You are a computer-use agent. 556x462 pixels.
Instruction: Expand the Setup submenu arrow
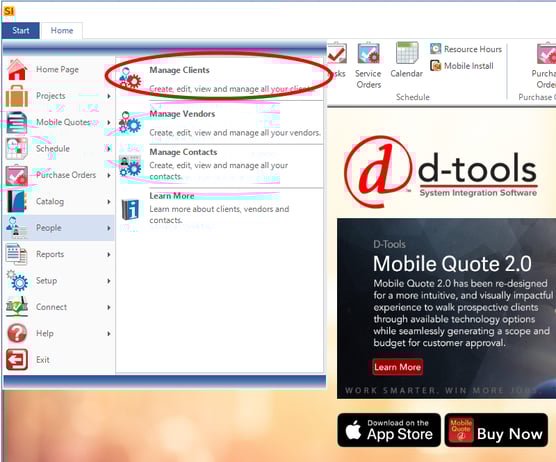pos(109,280)
